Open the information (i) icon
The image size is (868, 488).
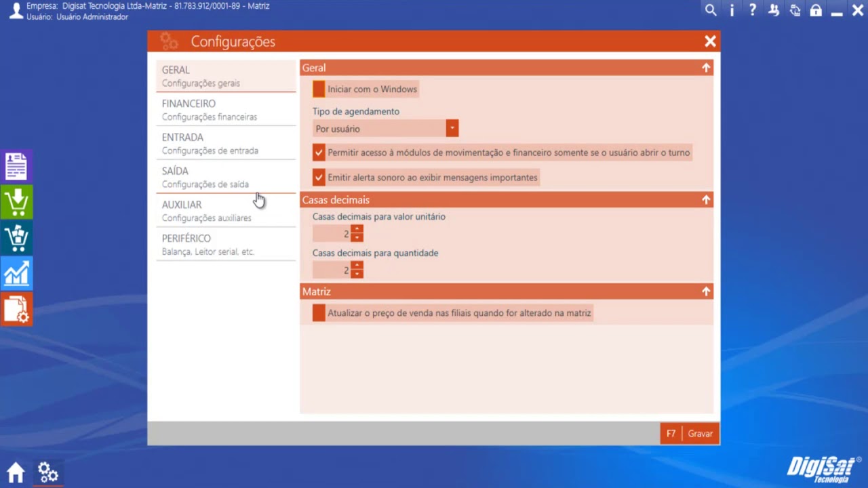click(732, 10)
